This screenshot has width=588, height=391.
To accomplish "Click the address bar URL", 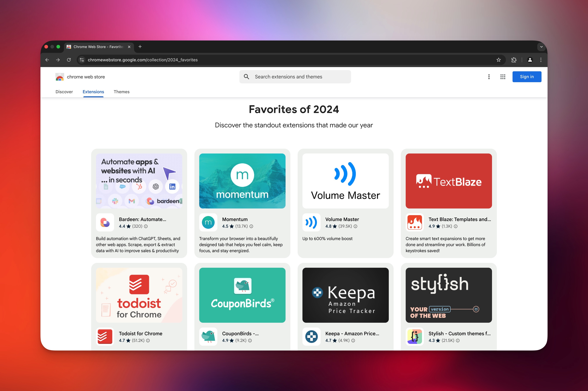I will click(x=143, y=60).
